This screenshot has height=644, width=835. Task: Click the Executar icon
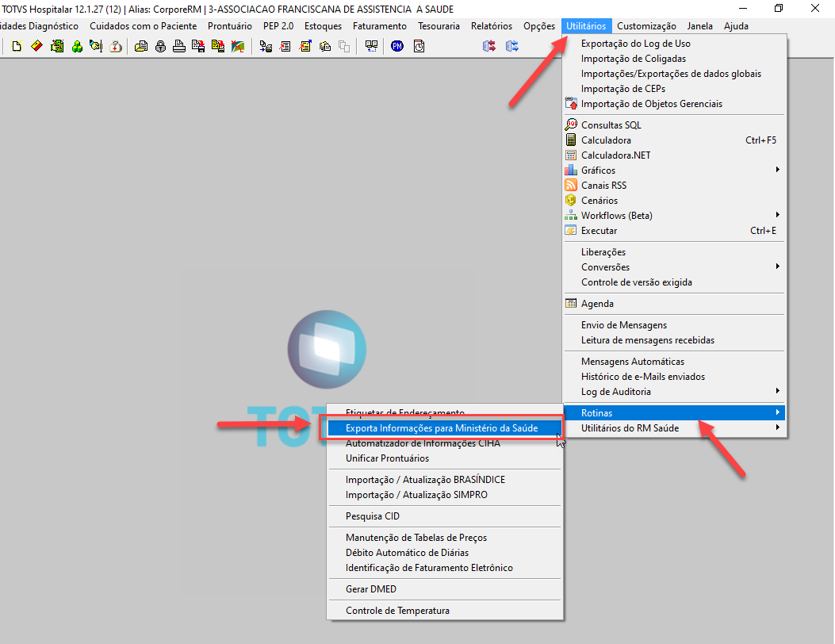571,231
